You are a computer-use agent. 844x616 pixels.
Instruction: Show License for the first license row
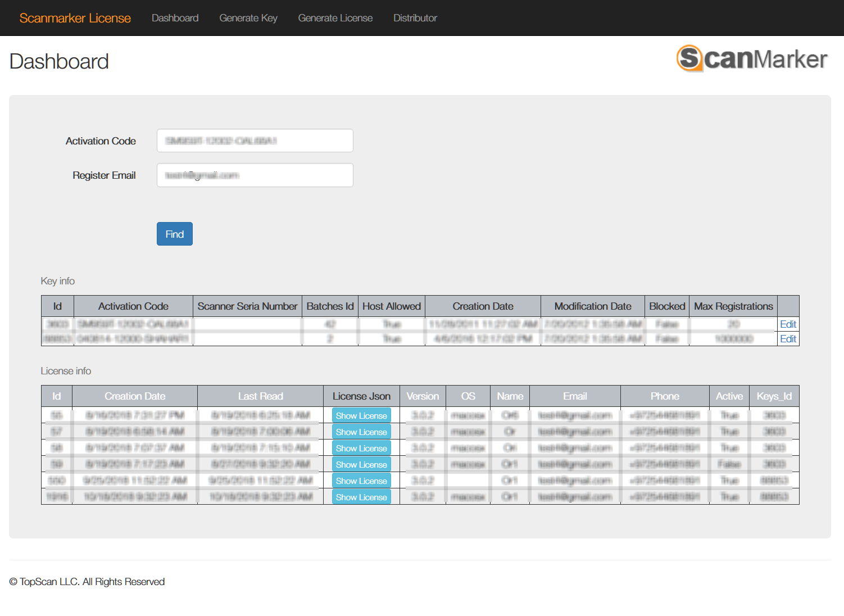[x=361, y=415]
